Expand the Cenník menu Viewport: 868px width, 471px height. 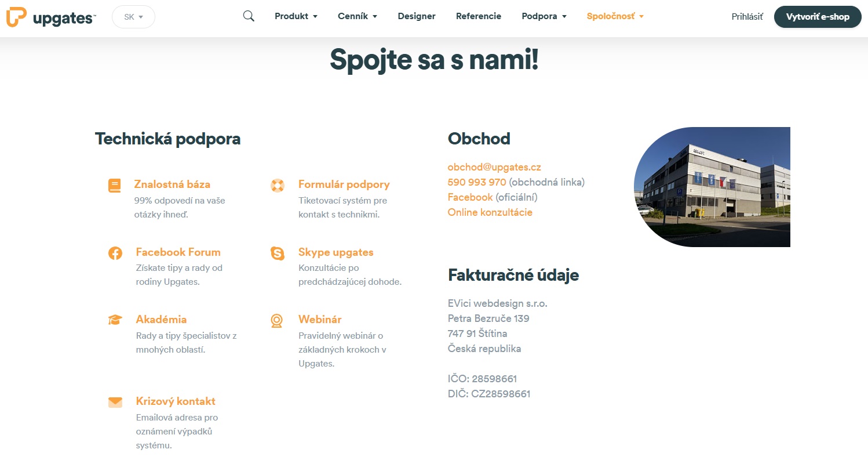coord(358,16)
